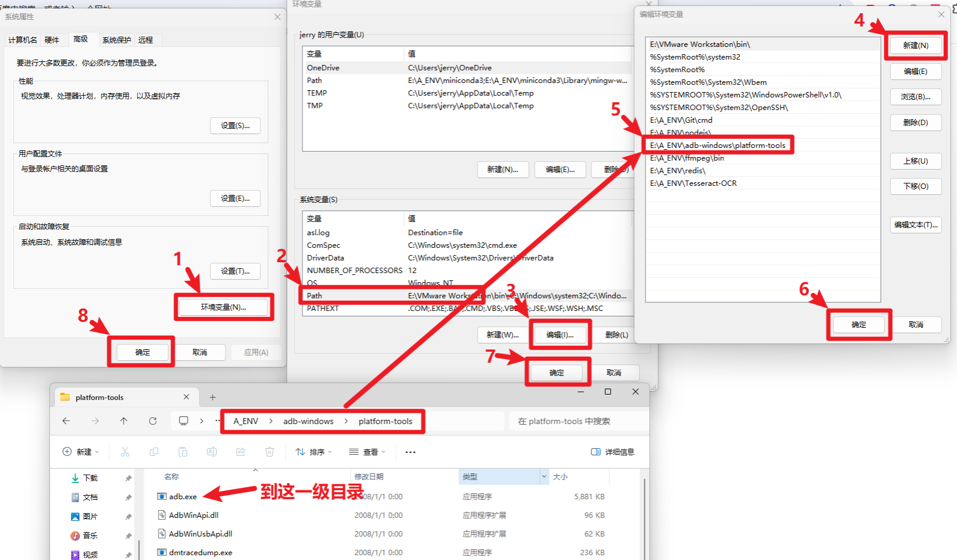Click 应用(A) in 系统属性 dialog
Screen dimensions: 957x560
[x=256, y=352]
